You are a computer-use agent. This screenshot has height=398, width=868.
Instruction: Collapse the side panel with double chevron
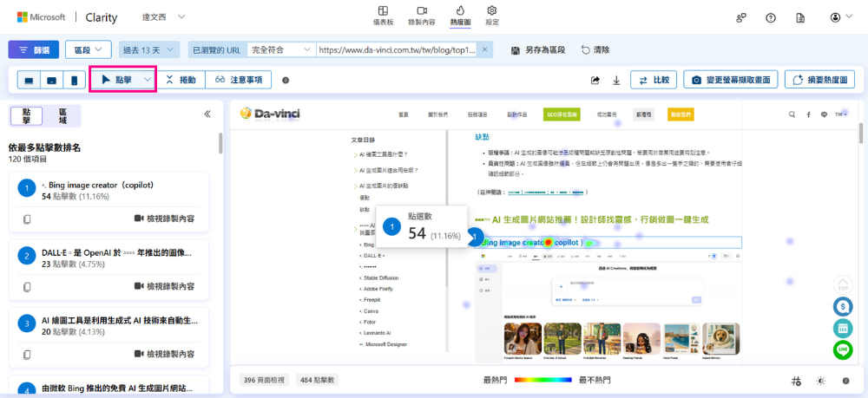click(207, 114)
